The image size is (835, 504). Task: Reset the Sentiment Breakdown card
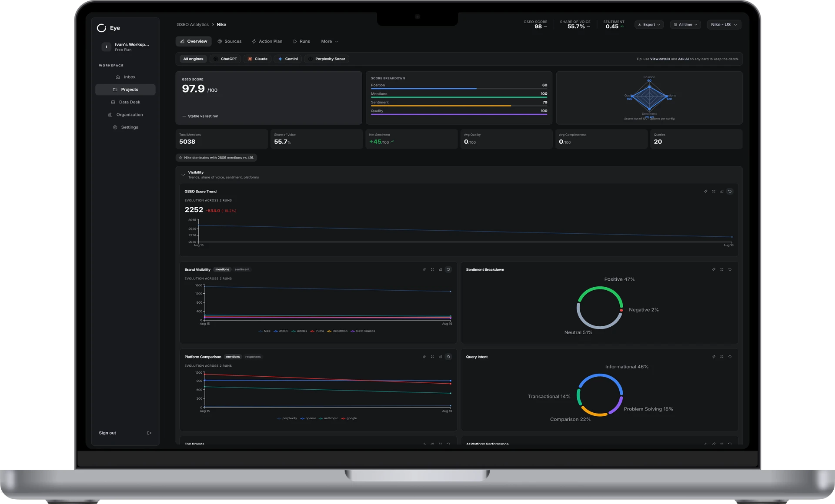[x=730, y=269]
